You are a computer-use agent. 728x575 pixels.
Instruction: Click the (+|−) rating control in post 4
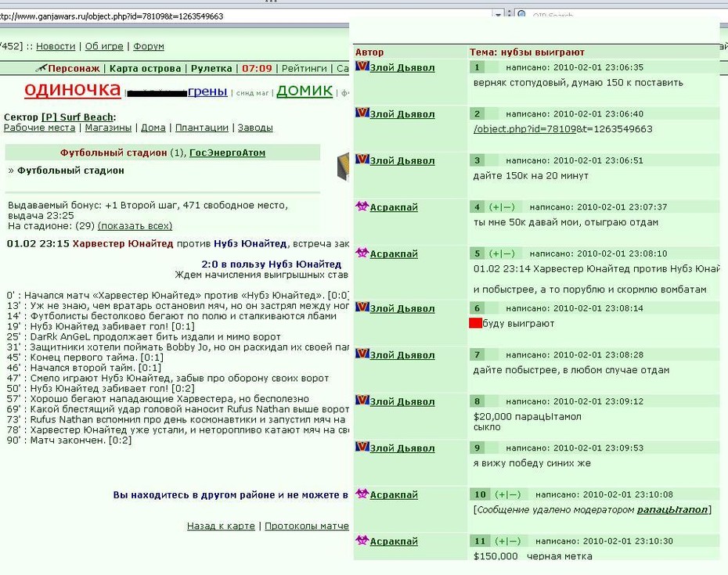[502, 207]
